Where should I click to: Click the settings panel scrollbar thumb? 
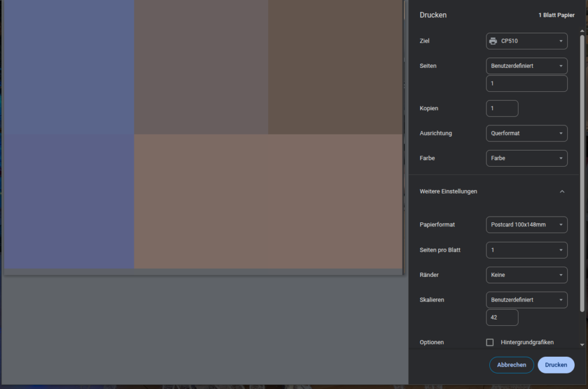pyautogui.click(x=582, y=172)
